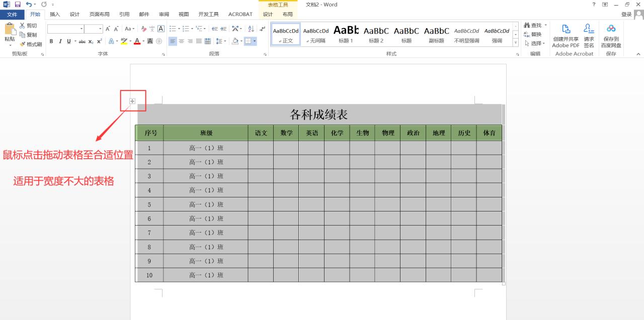Toggle Align Left paragraph alignment
The width and height of the screenshot is (644, 320).
[173, 41]
